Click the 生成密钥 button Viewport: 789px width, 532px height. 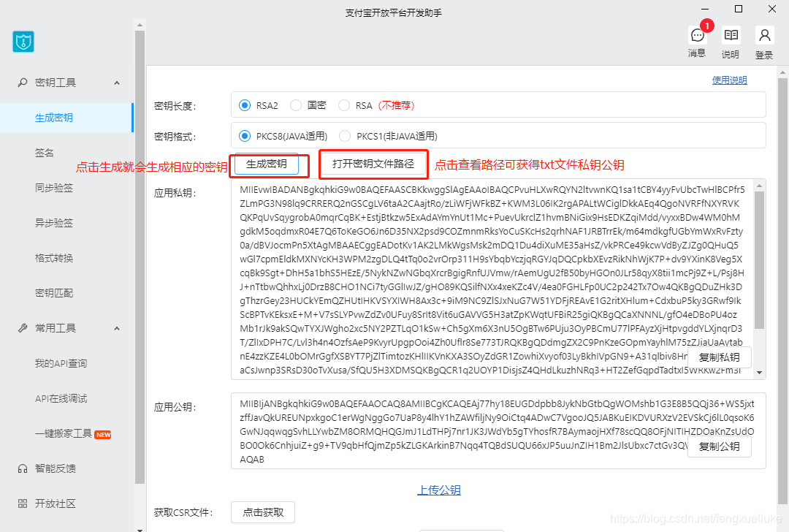(x=269, y=165)
